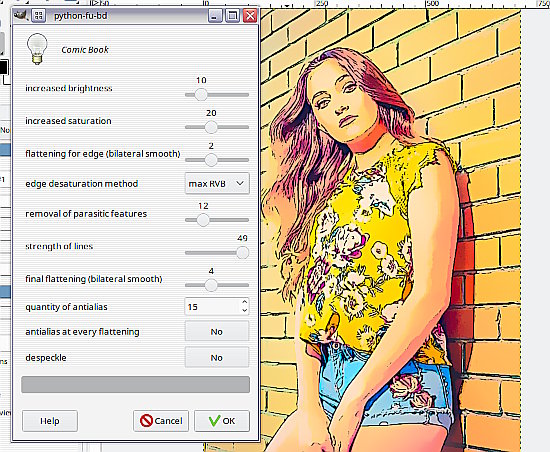Maximize the python-fu-bd dialog
550x452 pixels.
[232, 16]
